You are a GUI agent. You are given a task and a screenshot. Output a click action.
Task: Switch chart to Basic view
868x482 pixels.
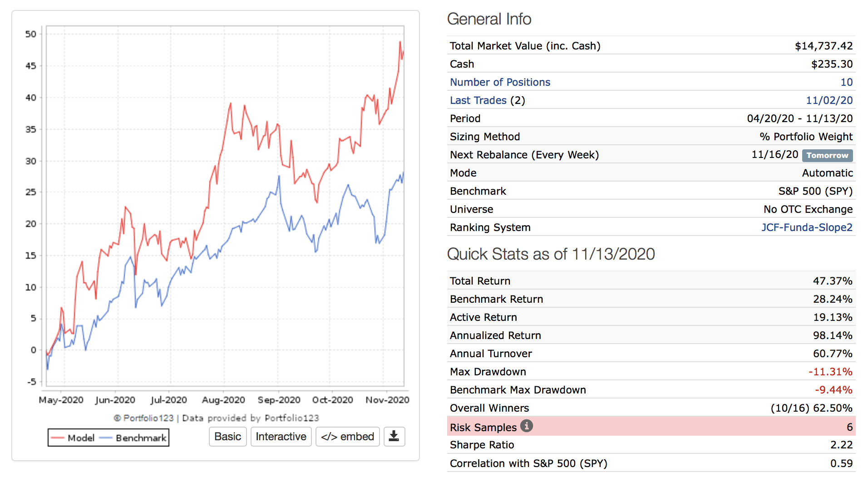pos(227,437)
